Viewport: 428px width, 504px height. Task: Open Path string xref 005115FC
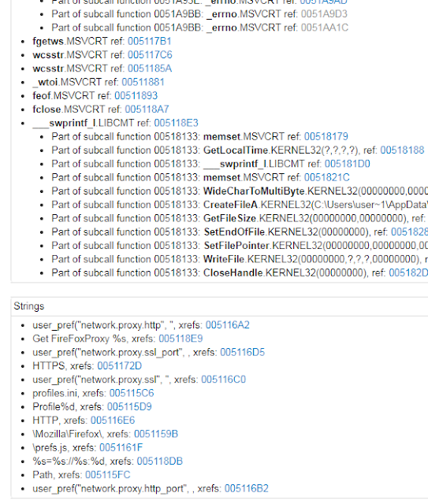click(108, 475)
